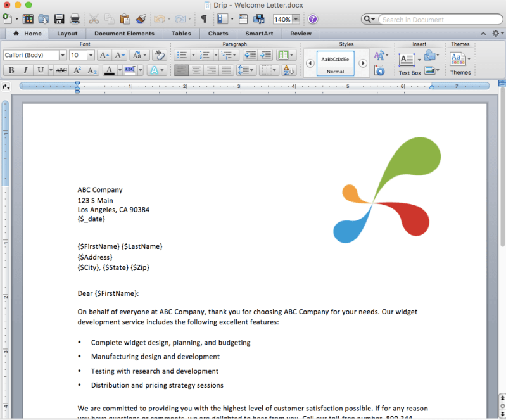Toggle strikethrough formatting
Screen dimensions: 506x420
pos(61,70)
